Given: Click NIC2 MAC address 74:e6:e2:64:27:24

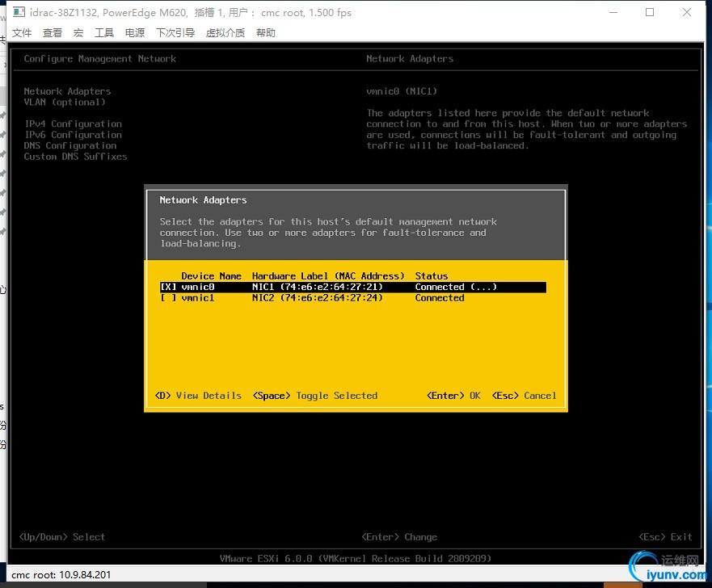Looking at the screenshot, I should [331, 298].
